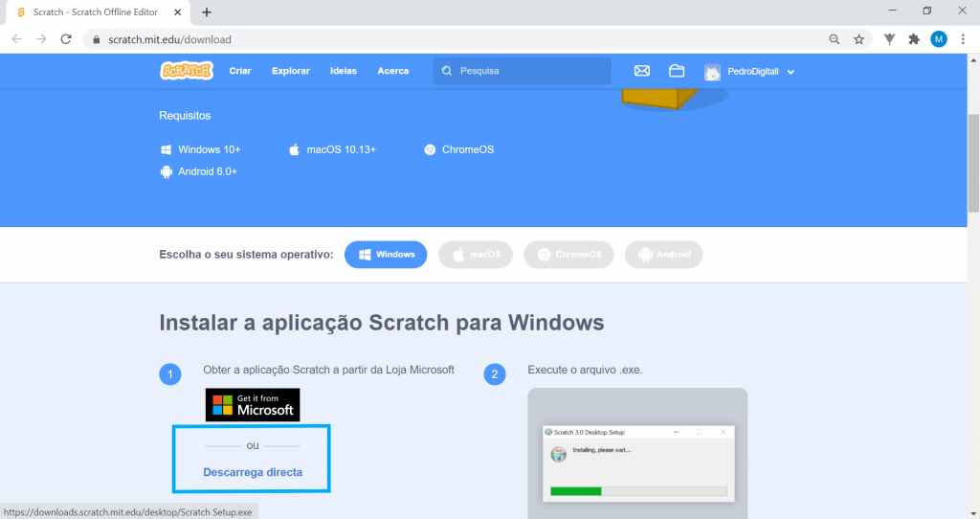This screenshot has height=519, width=980.
Task: Bookmark this page with star icon
Action: click(858, 39)
